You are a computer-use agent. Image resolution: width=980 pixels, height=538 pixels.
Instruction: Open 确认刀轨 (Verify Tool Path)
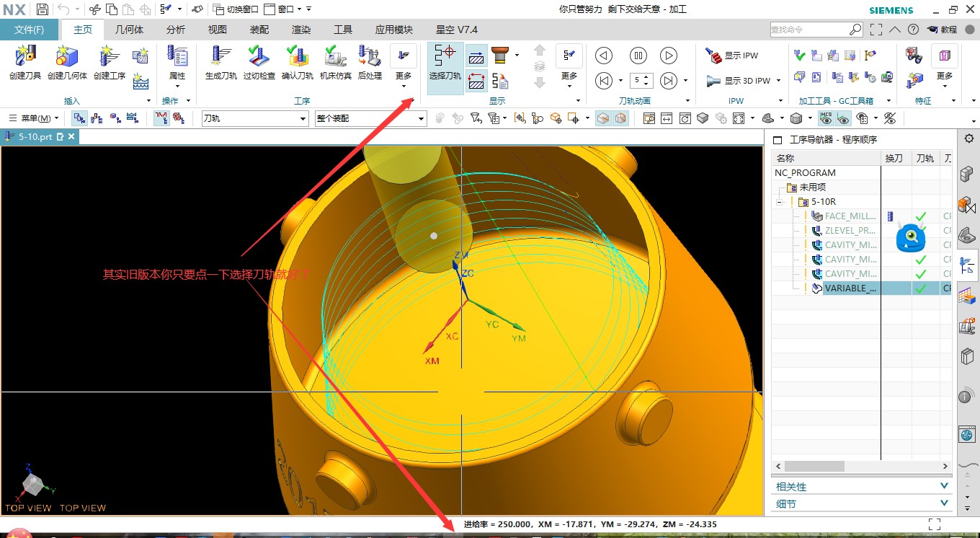click(x=298, y=63)
